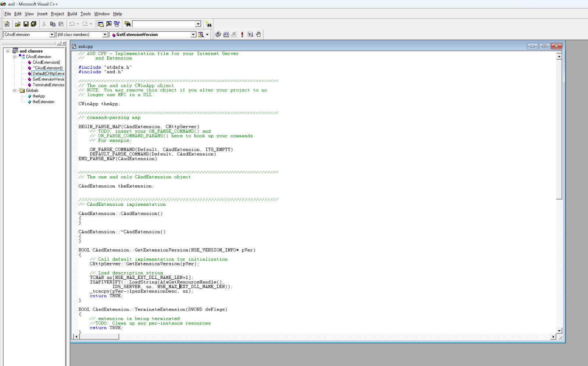Open the GetExtensionVersion function dropdown
The image size is (588, 366).
193,35
